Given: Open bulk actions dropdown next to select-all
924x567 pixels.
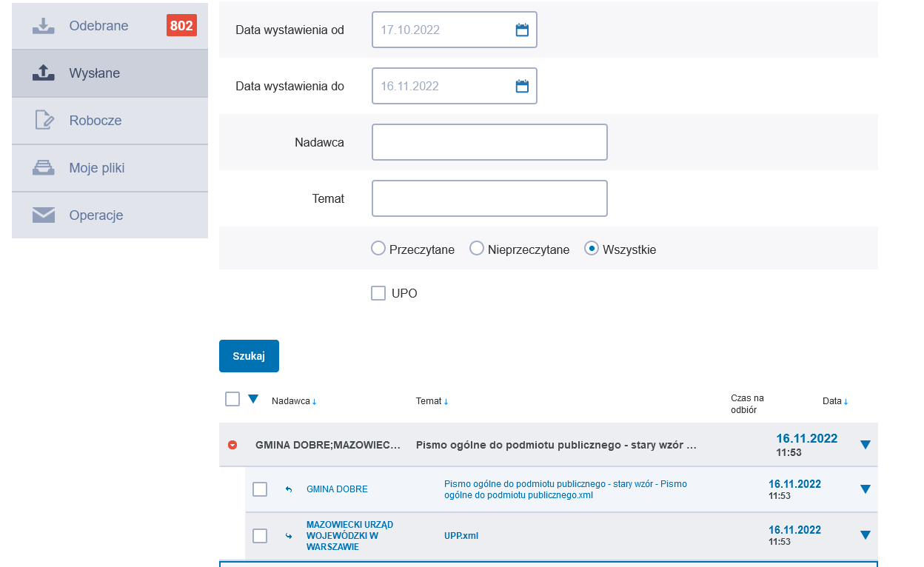Looking at the screenshot, I should (x=253, y=399).
